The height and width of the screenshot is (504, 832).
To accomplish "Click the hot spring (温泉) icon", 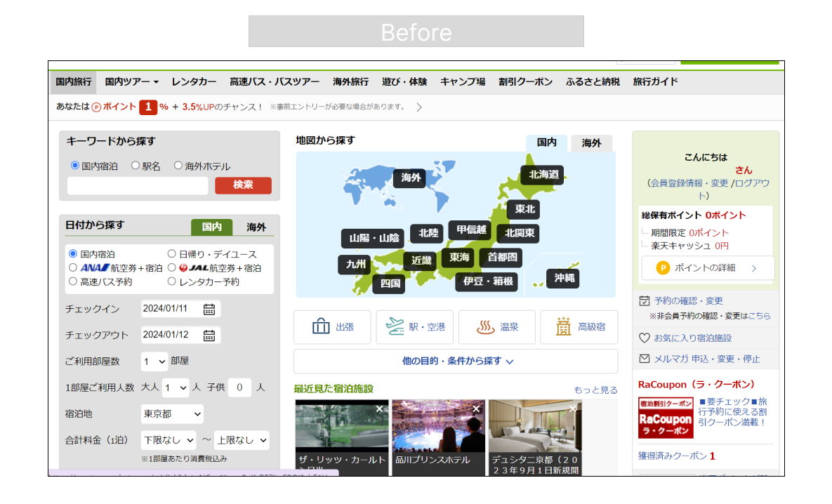I will tap(486, 327).
